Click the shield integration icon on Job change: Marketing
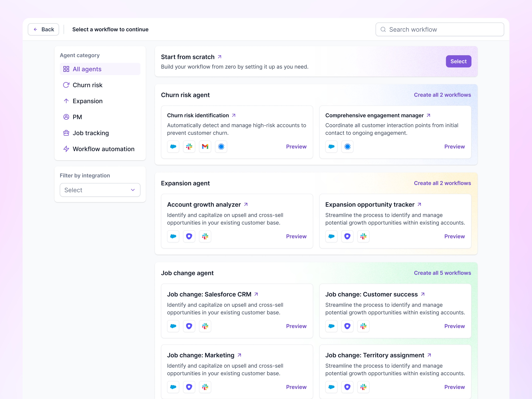 pyautogui.click(x=189, y=387)
